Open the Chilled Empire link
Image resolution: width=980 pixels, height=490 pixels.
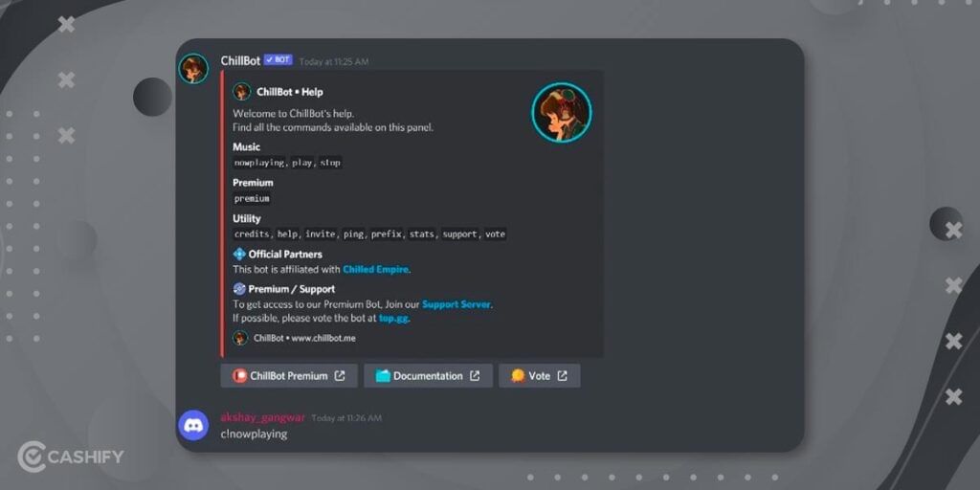[x=375, y=269]
